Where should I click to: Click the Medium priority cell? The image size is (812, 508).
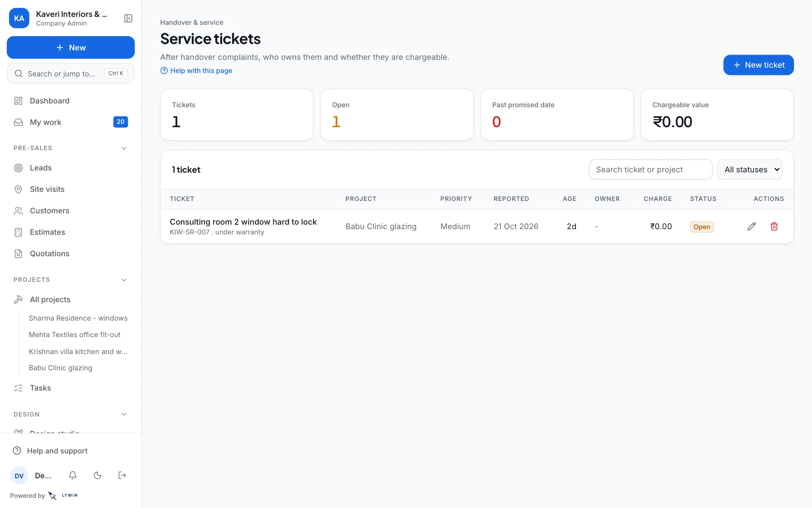point(455,227)
